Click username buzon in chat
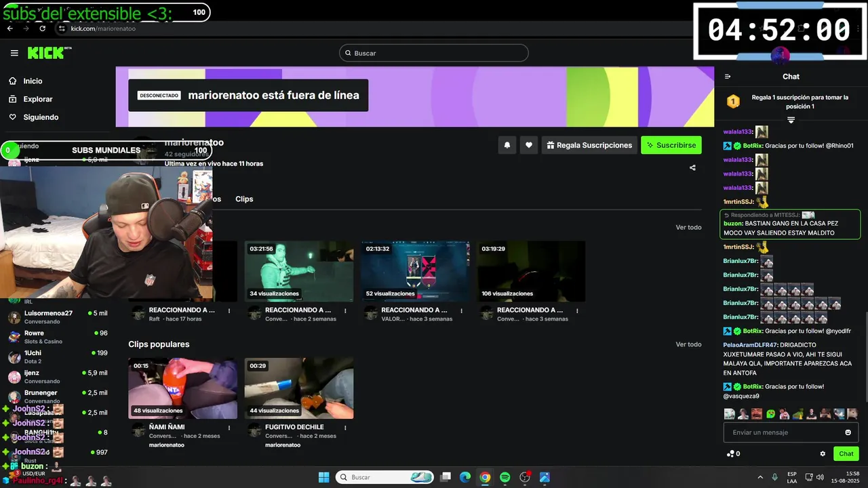This screenshot has height=488, width=868. [x=732, y=223]
